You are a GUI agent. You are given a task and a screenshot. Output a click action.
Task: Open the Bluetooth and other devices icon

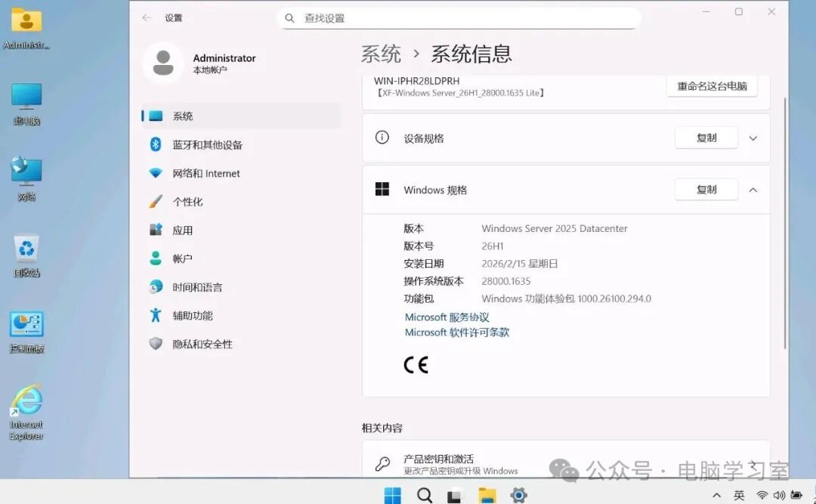click(x=156, y=144)
